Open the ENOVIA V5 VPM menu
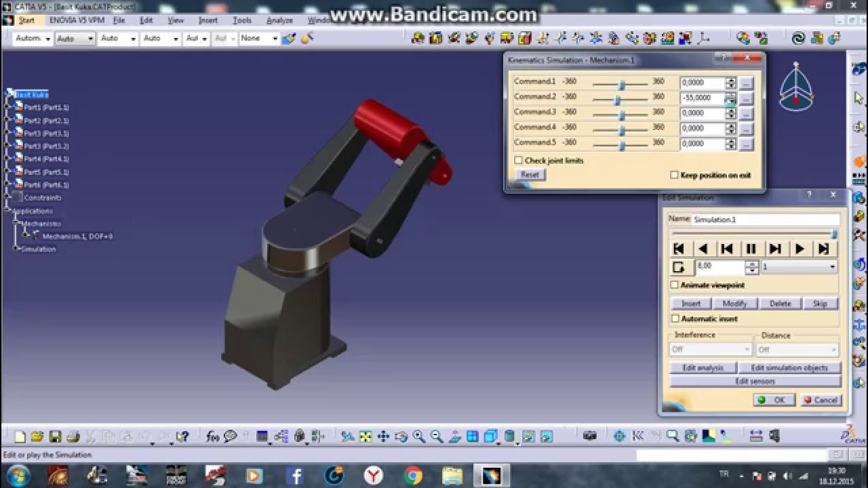 77,20
